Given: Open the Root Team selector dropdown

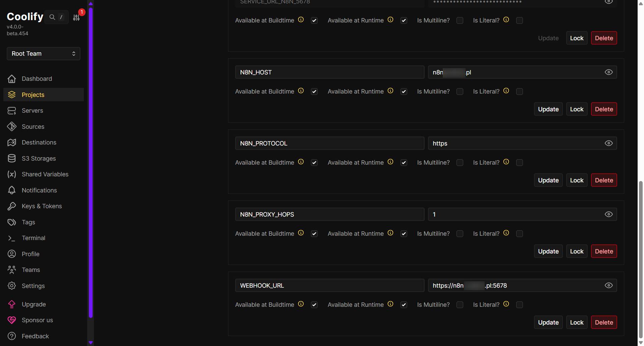Looking at the screenshot, I should [44, 54].
